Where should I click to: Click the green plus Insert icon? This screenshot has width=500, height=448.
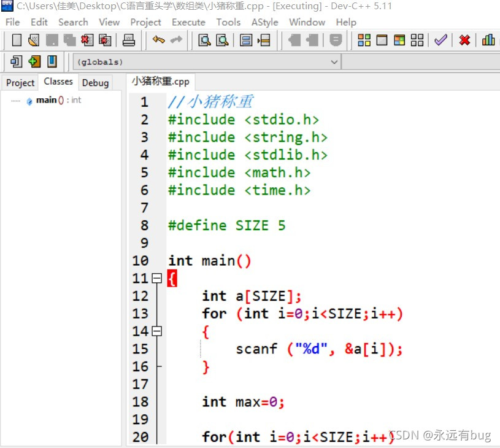(x=34, y=61)
